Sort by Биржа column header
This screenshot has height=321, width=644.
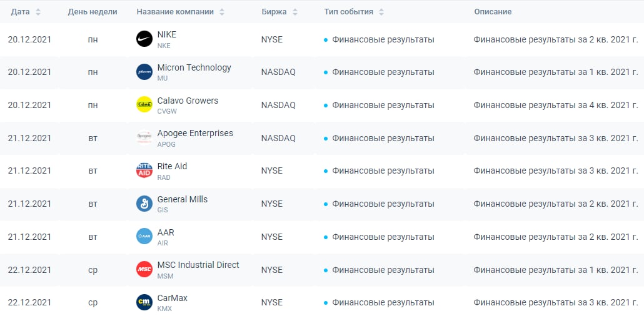pos(295,12)
